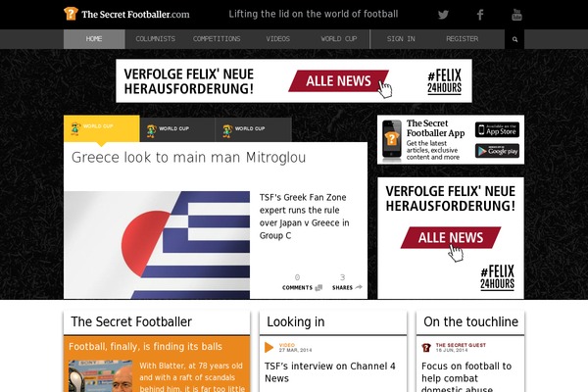The height and width of the screenshot is (392, 588).
Task: Open the Facebook icon in header
Action: point(479,15)
